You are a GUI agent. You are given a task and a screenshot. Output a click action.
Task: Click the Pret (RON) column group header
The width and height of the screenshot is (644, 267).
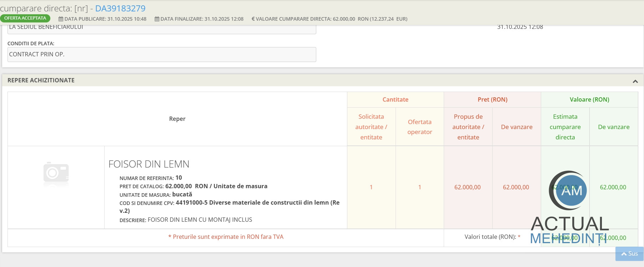(492, 99)
